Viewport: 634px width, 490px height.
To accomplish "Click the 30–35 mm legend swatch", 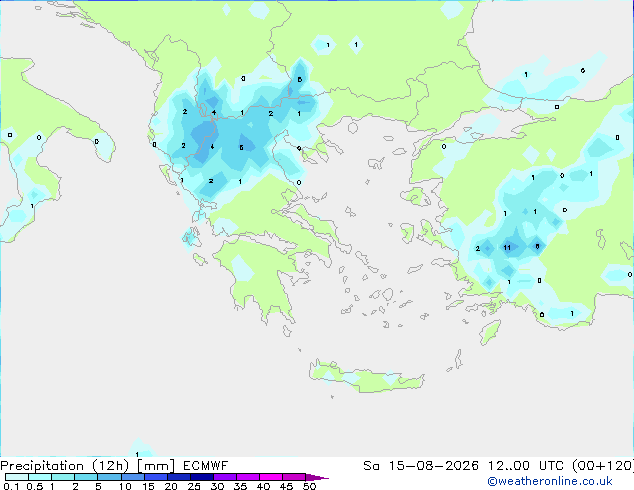I will pyautogui.click(x=225, y=477).
